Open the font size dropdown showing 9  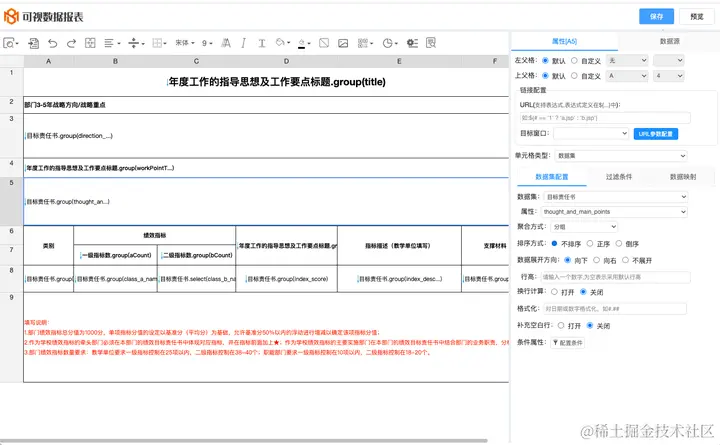tap(207, 43)
